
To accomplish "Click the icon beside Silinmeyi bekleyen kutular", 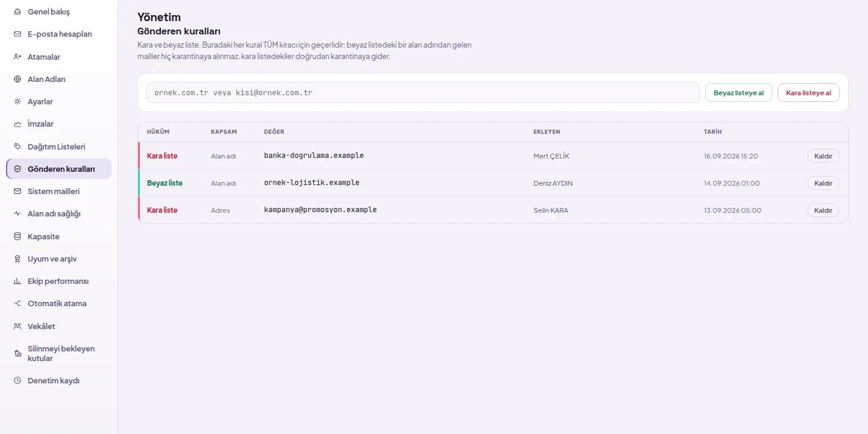I will pos(17,354).
